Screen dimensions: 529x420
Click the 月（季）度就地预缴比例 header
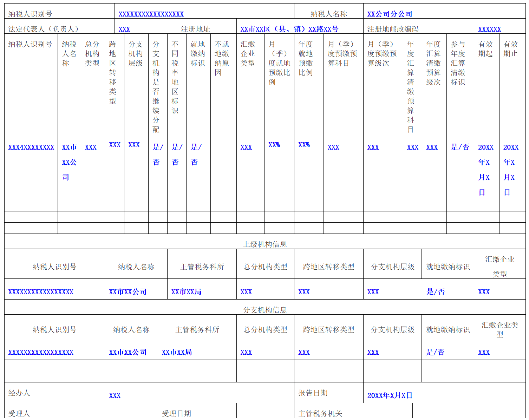[279, 63]
